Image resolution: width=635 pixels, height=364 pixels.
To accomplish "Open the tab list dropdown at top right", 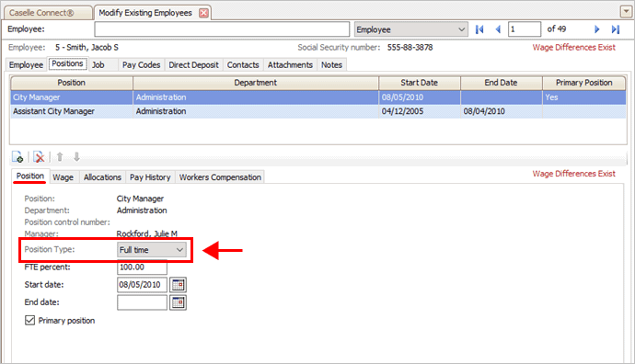I will point(626,12).
